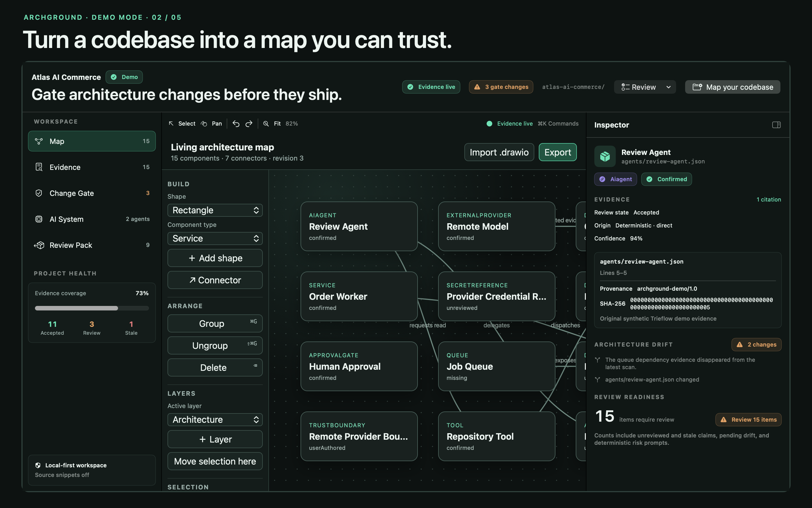Switch to the AI System workspace tab
812x508 pixels.
click(92, 219)
